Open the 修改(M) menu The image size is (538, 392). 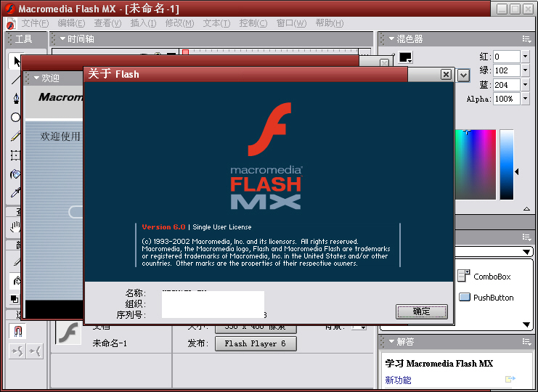pyautogui.click(x=179, y=23)
